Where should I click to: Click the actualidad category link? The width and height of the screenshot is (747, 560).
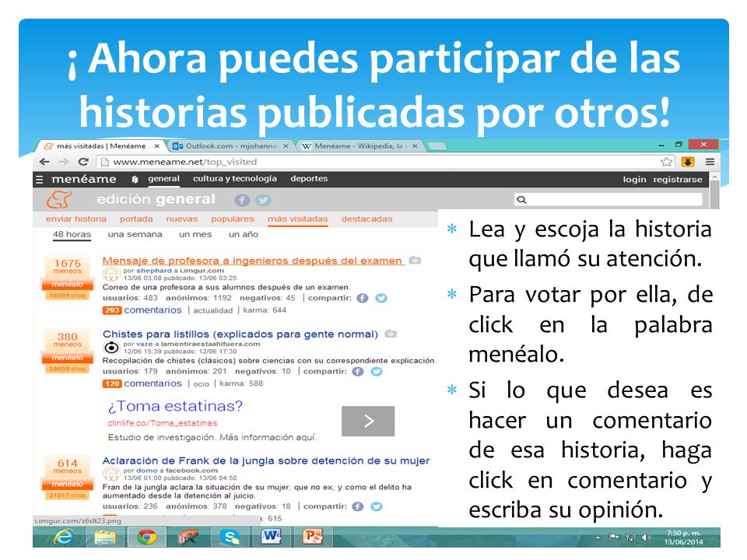tap(213, 310)
